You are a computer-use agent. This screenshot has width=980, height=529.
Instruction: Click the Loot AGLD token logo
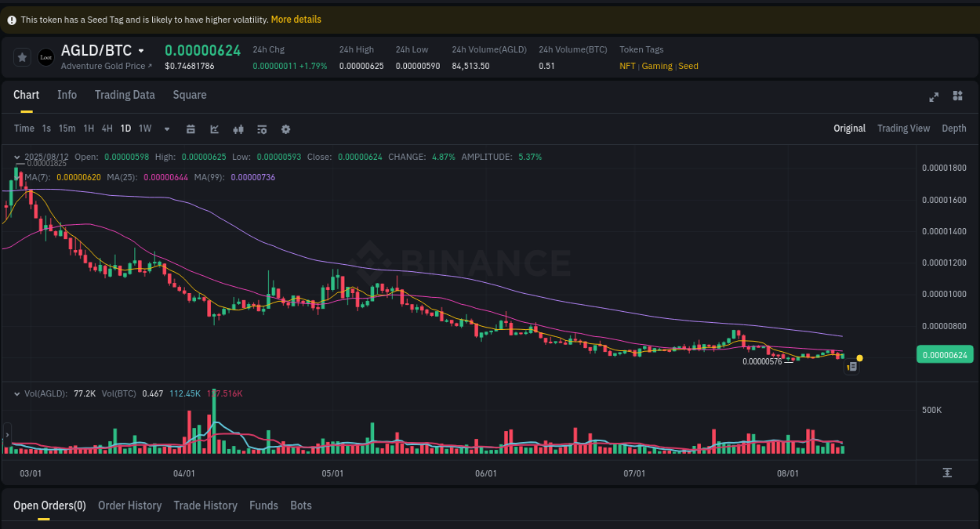click(45, 56)
